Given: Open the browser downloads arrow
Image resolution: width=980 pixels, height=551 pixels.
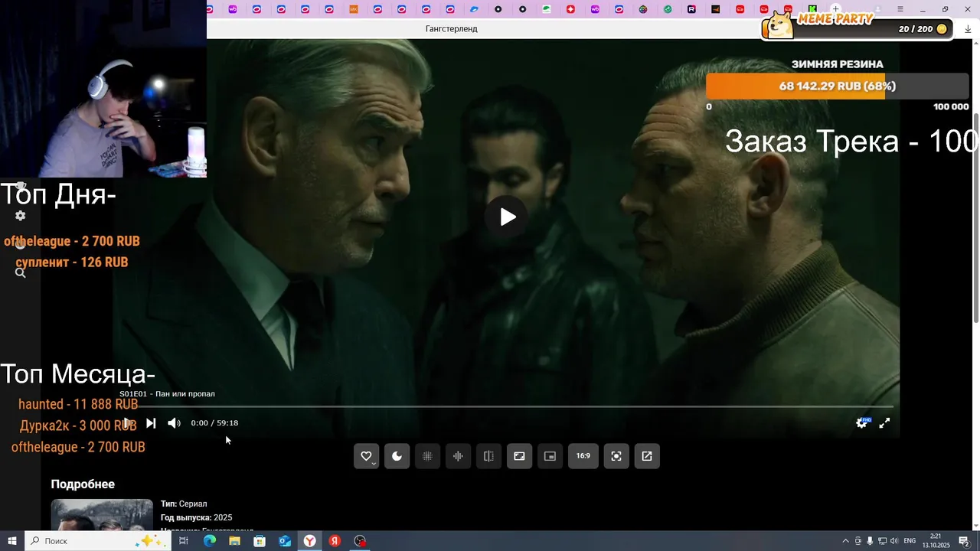Looking at the screenshot, I should (x=968, y=28).
